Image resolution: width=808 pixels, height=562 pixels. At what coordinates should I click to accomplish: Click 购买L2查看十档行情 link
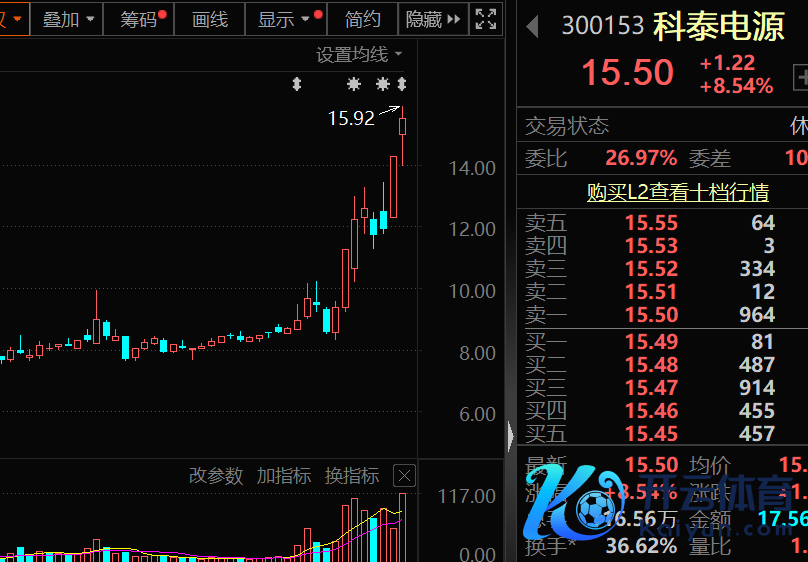point(677,192)
